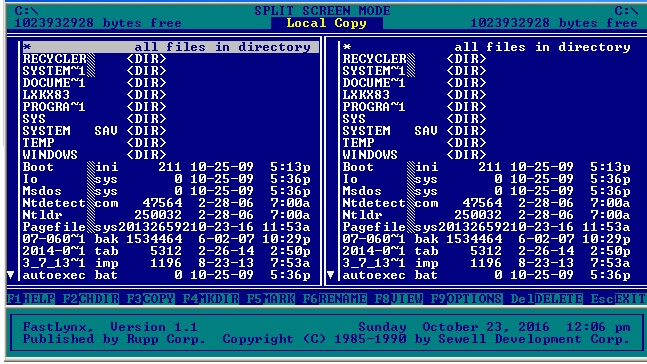
Task: Open F8 VIEW from the function bar
Action: pyautogui.click(x=399, y=298)
